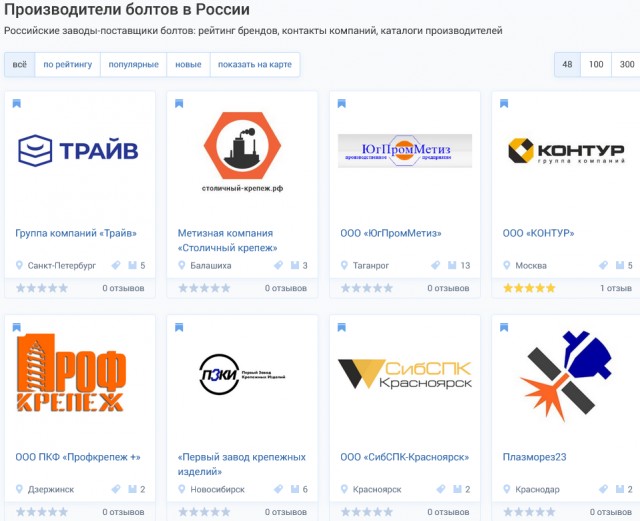Screen dimensions: 640x521
Task: Switch to «новые» tab
Action: (x=188, y=65)
